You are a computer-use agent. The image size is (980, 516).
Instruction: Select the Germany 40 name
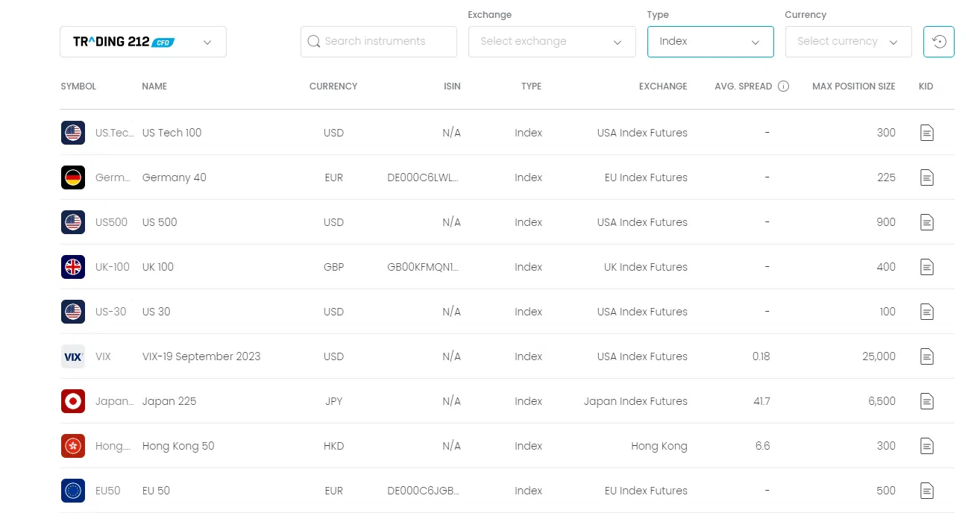[x=174, y=177]
